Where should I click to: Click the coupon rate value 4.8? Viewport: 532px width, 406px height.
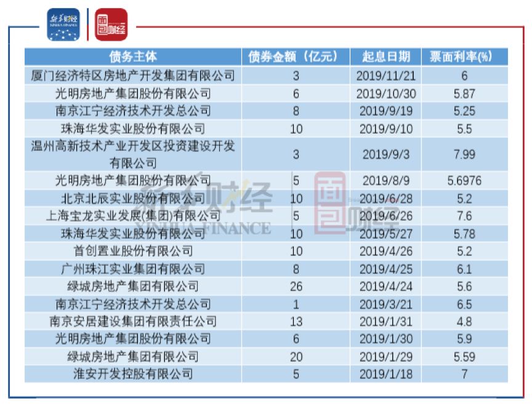464,322
